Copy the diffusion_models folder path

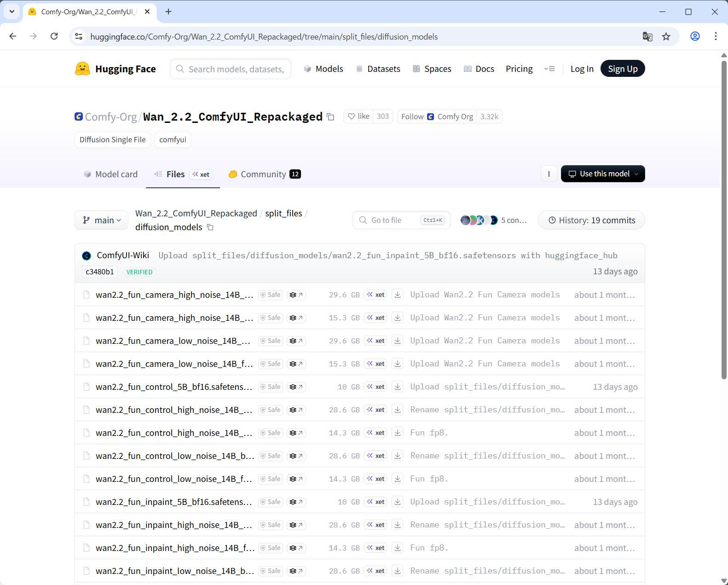210,227
